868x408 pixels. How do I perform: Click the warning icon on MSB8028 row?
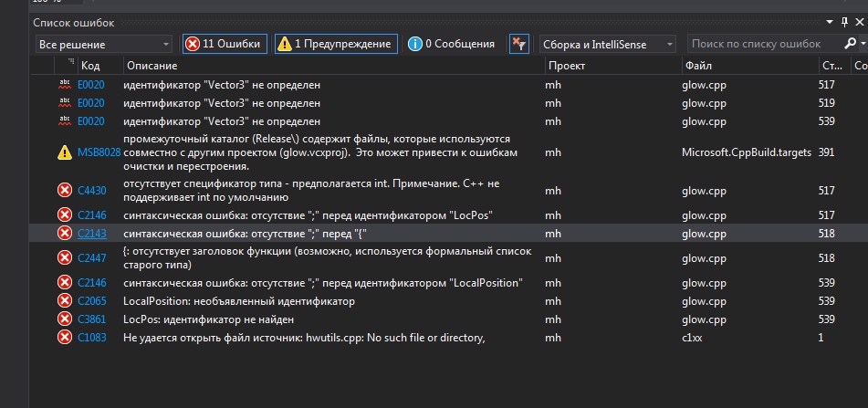pos(65,152)
